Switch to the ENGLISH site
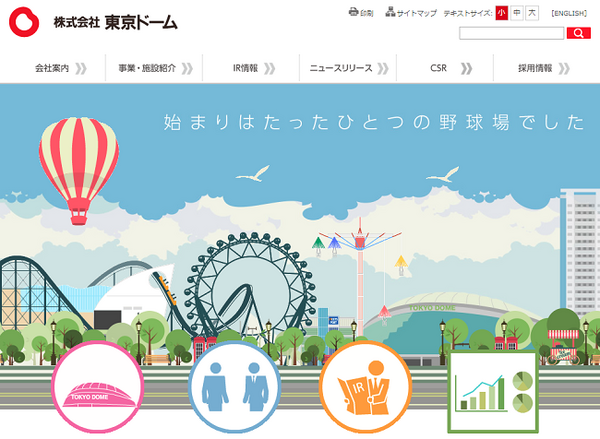The width and height of the screenshot is (600, 439). [569, 13]
